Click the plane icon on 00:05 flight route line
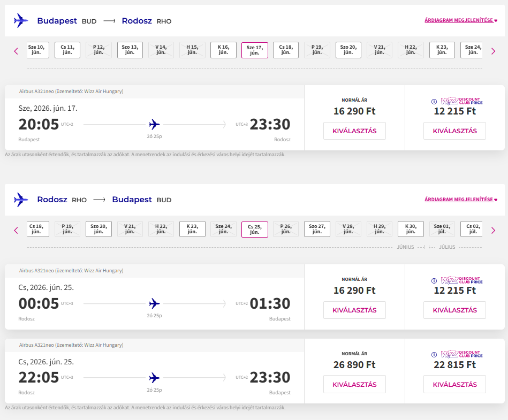Viewport: 508px width, 420px height. point(155,304)
